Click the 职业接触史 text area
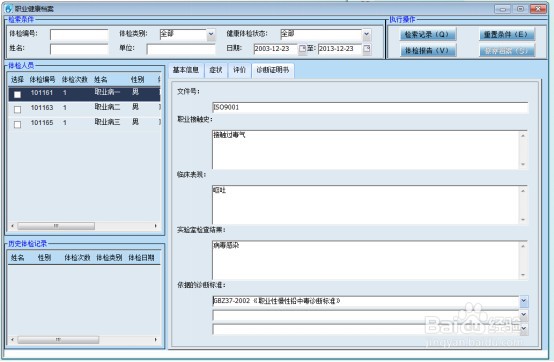Viewport: 554px width, 362px height. (x=366, y=149)
